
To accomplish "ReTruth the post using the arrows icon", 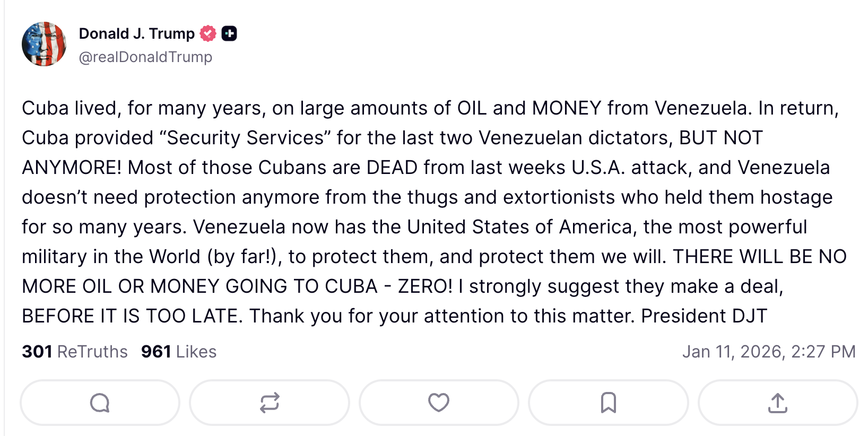I will 270,403.
